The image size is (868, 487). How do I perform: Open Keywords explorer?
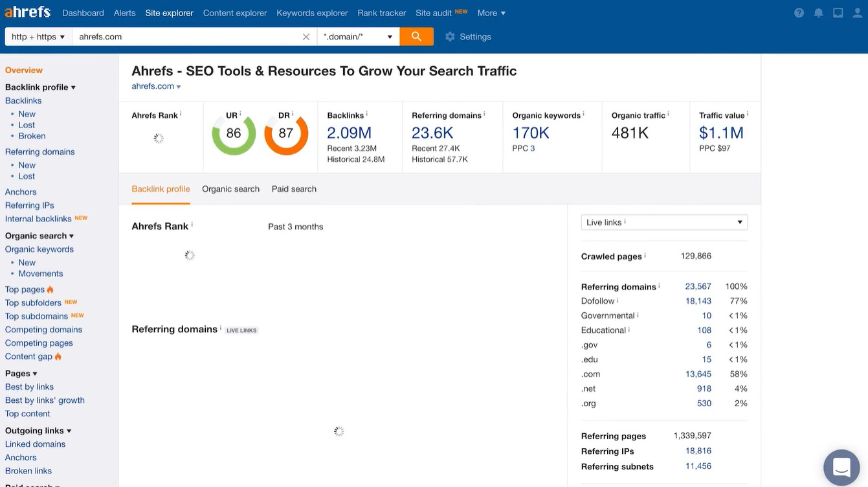point(312,13)
